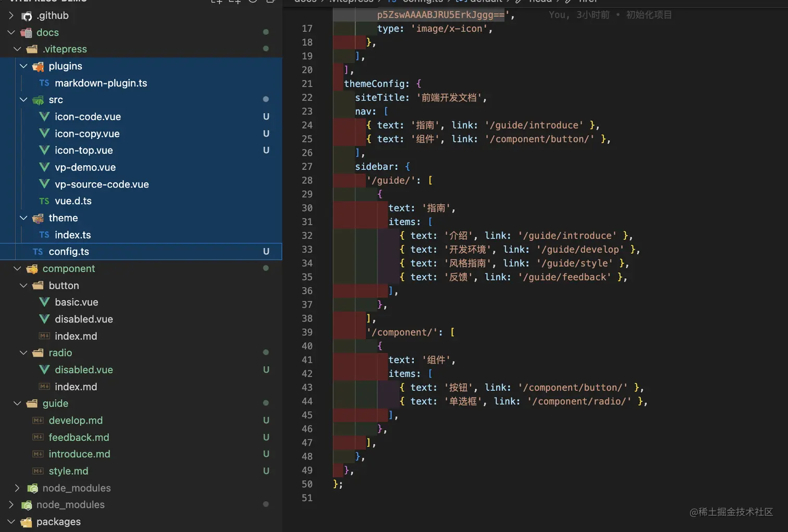
Task: Open icon-code.vue in the explorer
Action: 88,117
